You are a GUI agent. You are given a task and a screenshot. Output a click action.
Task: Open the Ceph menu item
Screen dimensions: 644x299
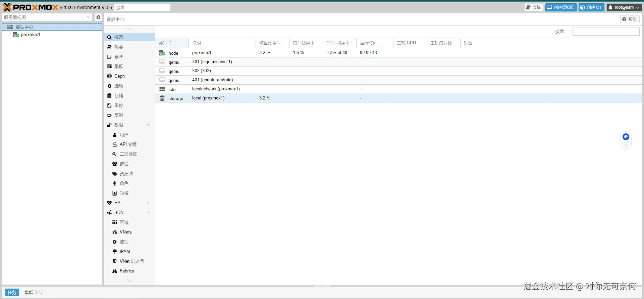point(129,76)
